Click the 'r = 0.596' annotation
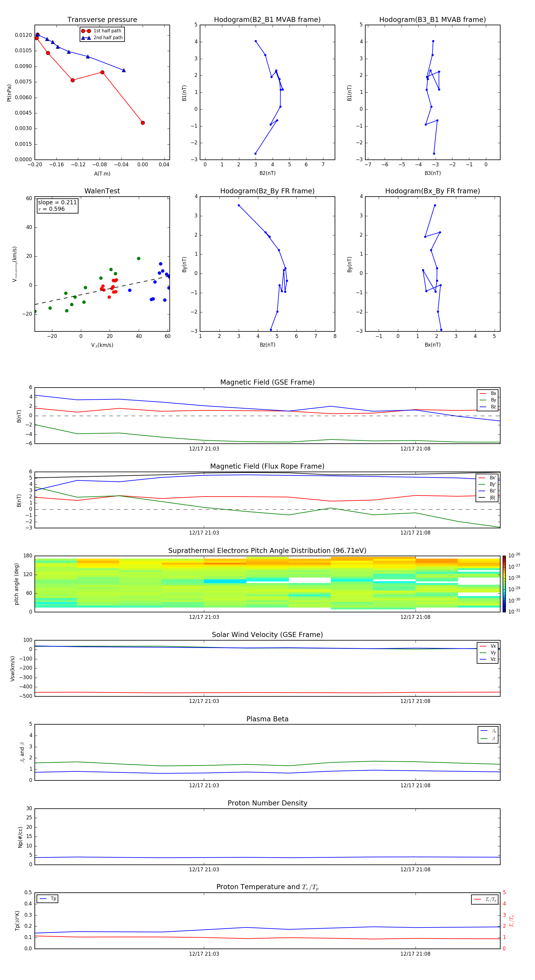Screen dimensions: 535x980 (x=51, y=209)
